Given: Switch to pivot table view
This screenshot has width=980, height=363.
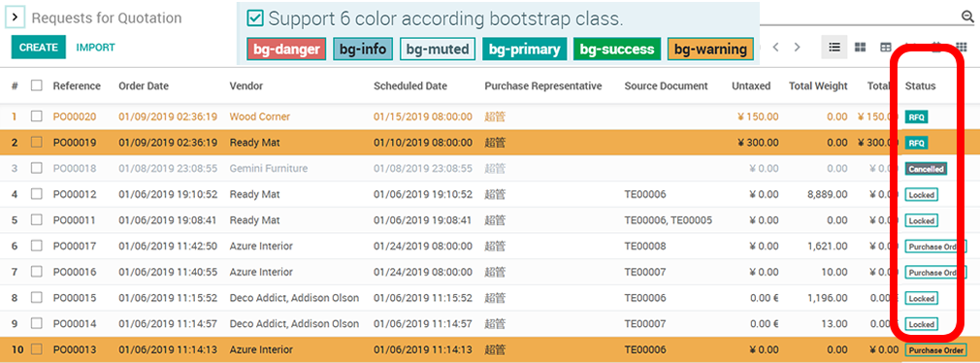Looking at the screenshot, I should (885, 47).
